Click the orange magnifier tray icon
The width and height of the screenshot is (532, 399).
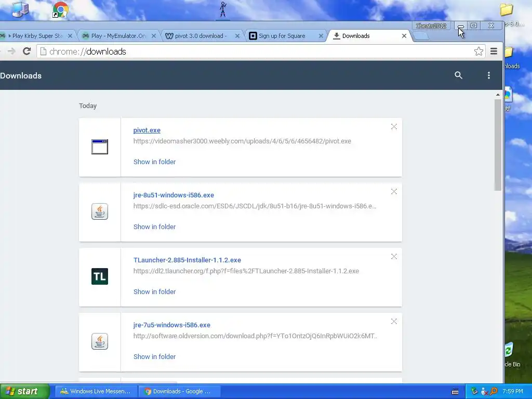[x=494, y=392]
